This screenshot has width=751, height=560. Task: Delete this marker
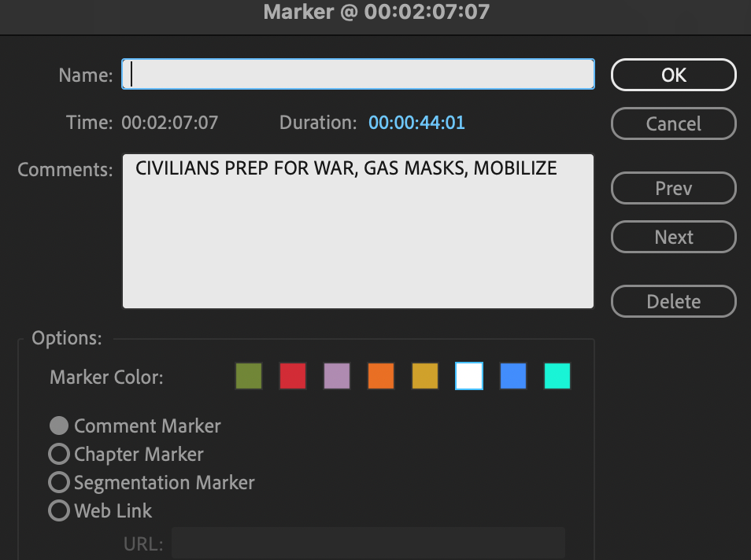(673, 301)
